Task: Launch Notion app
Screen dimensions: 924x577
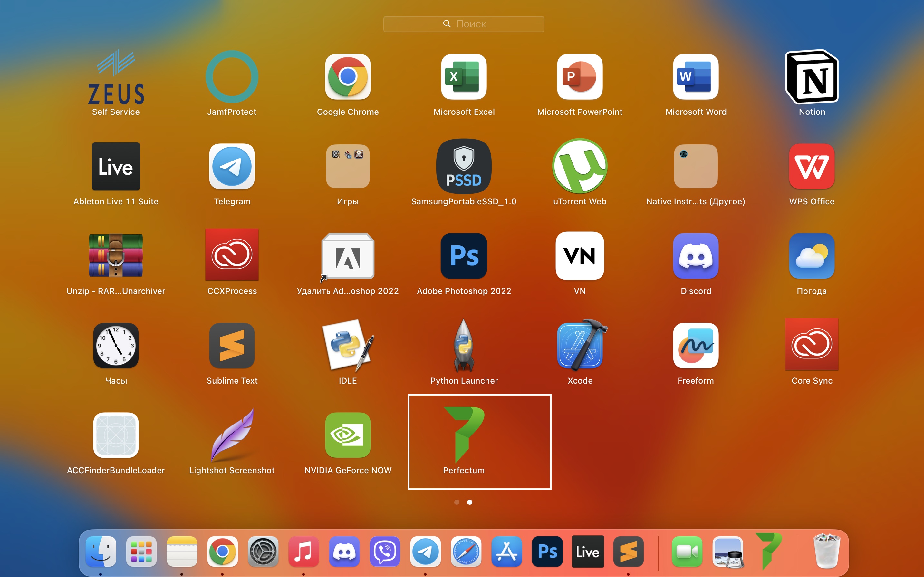Action: 812,77
